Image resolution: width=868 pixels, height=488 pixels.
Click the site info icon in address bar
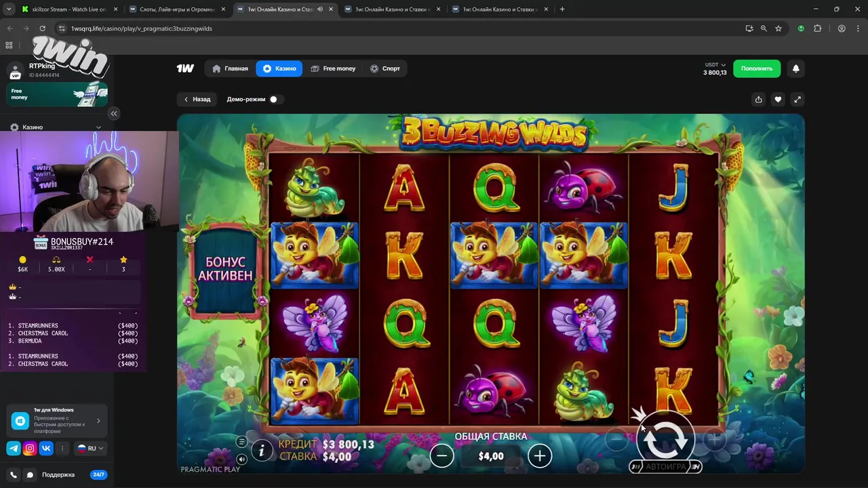point(62,28)
